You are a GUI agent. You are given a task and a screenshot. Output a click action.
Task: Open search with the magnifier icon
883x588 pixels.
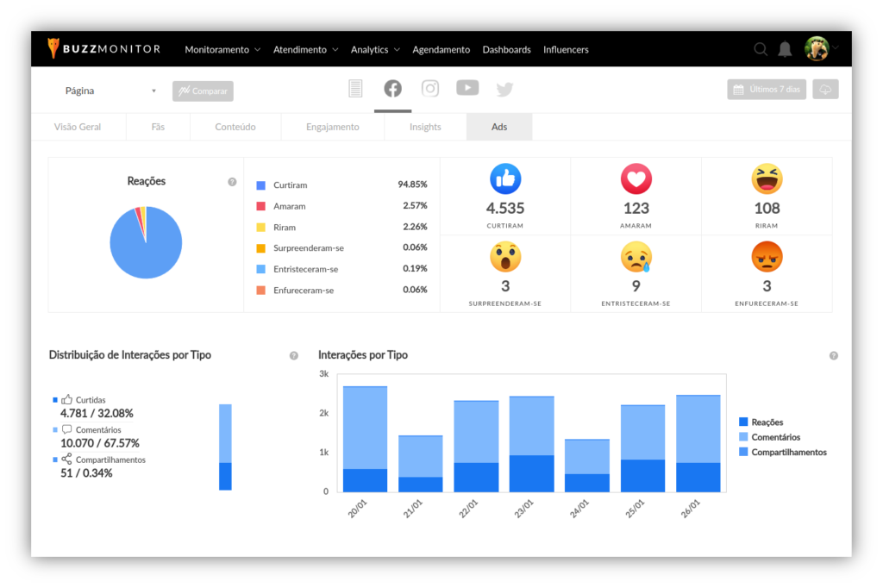(x=761, y=49)
